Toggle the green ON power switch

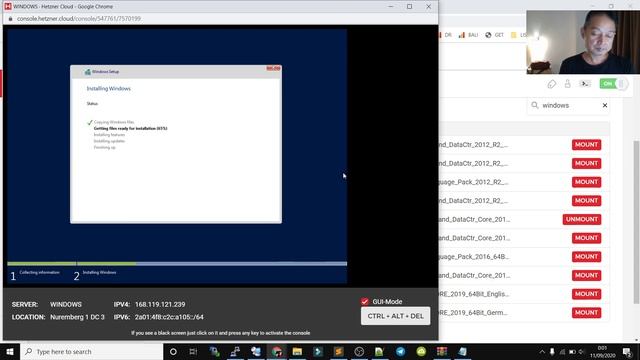click(613, 84)
